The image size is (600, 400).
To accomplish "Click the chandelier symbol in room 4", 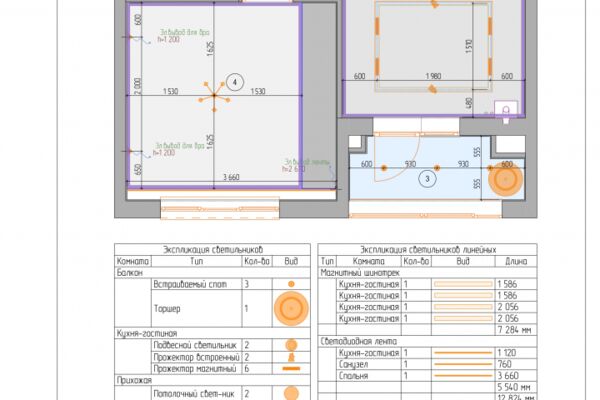I will 214,96.
